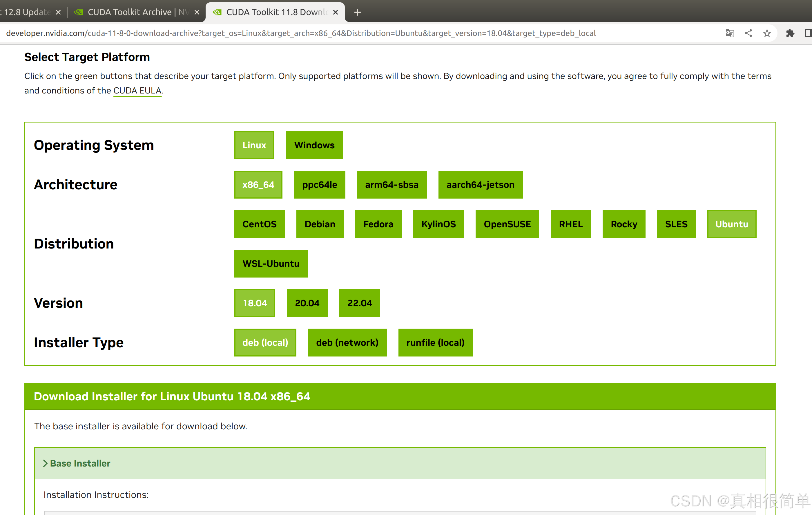The height and width of the screenshot is (515, 812).
Task: Open the CUDA EULA link
Action: tap(137, 91)
